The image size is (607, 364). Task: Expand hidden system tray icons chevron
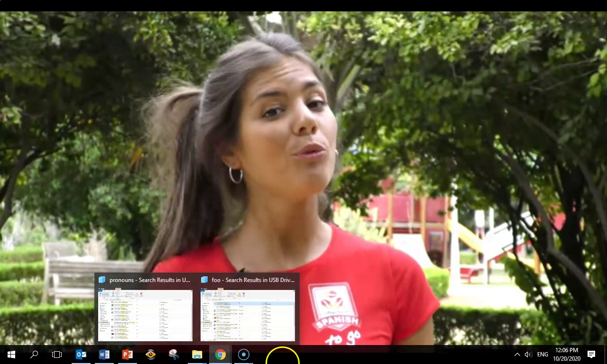(517, 355)
